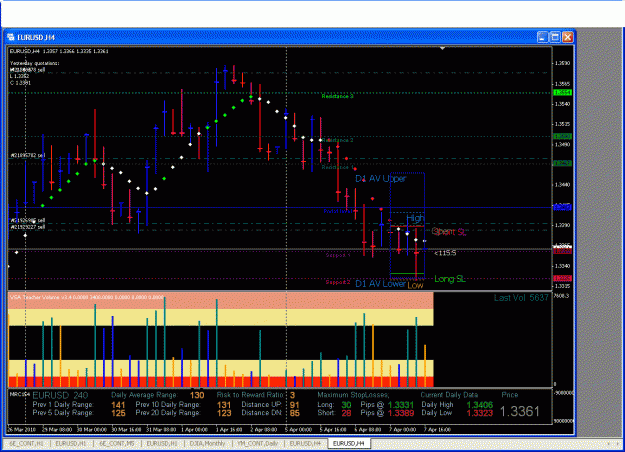The image size is (625, 452).
Task: Click the 1 Apr 16:00 time label
Action: (229, 430)
